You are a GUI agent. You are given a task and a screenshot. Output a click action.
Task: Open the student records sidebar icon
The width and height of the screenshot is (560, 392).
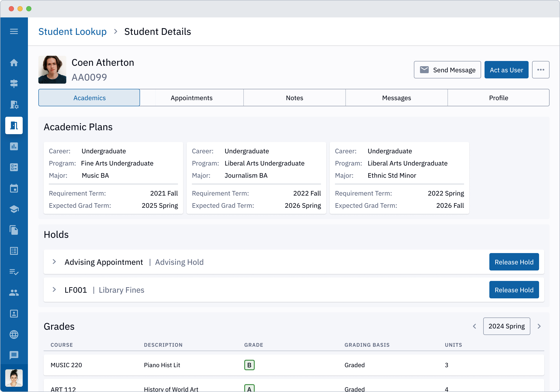[14, 125]
